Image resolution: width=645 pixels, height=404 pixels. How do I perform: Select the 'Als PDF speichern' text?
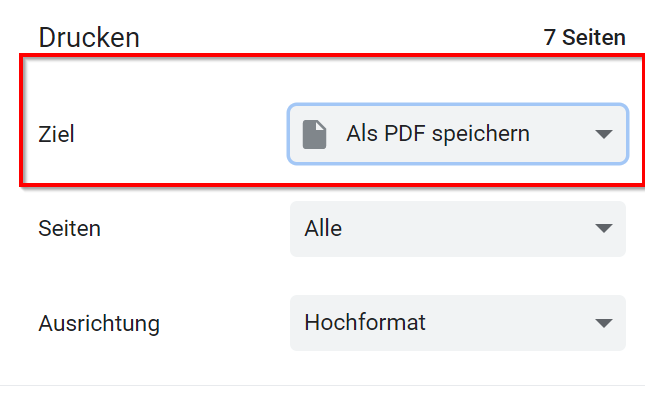point(438,134)
